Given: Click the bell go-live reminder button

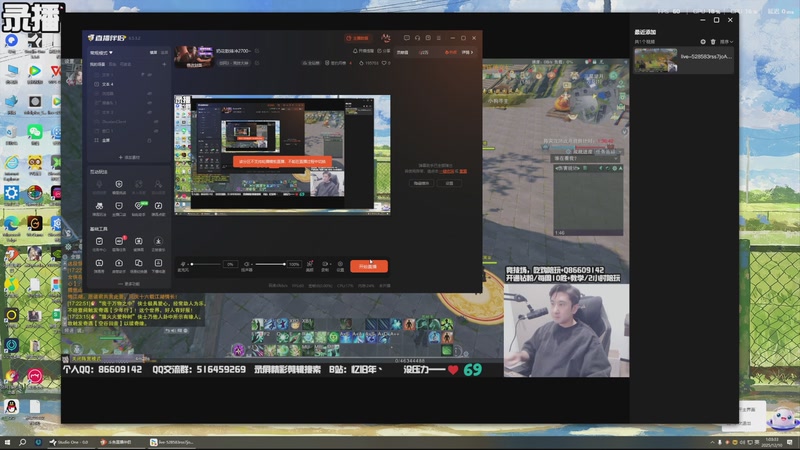Looking at the screenshot, I should point(363,51).
